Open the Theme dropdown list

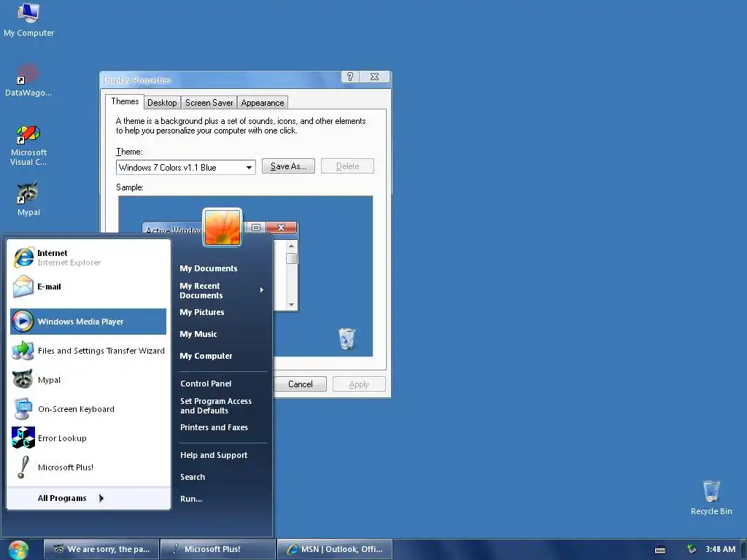(x=249, y=168)
